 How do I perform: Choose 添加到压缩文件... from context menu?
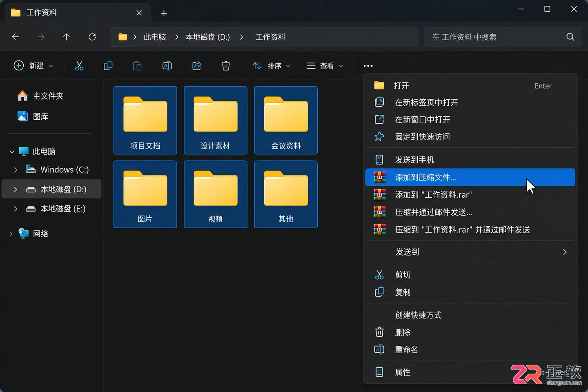(470, 177)
